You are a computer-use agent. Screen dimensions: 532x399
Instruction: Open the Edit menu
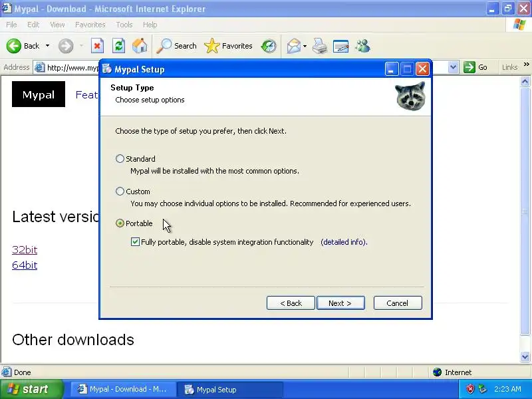tap(33, 25)
